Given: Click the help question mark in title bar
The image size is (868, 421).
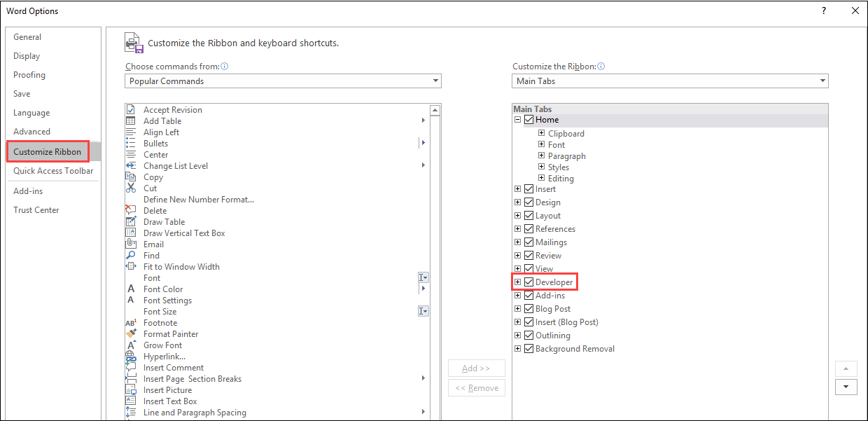Looking at the screenshot, I should coord(824,11).
